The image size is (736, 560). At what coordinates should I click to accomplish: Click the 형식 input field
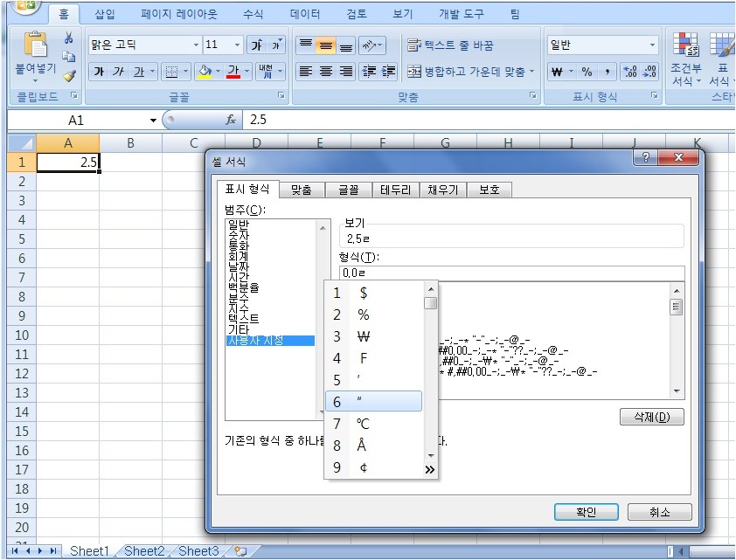coord(511,273)
